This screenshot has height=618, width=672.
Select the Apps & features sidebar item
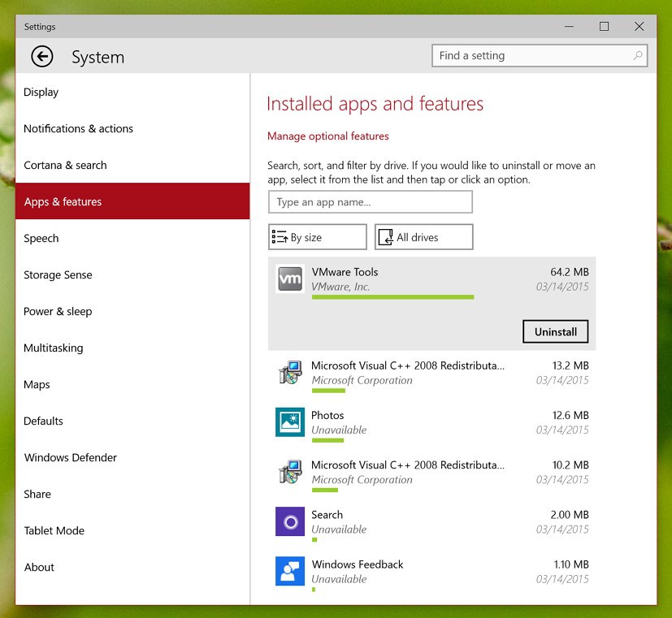[x=132, y=201]
